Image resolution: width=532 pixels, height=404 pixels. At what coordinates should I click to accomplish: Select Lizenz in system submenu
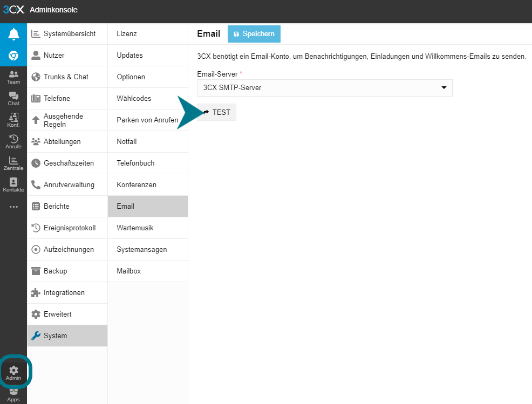pos(148,33)
